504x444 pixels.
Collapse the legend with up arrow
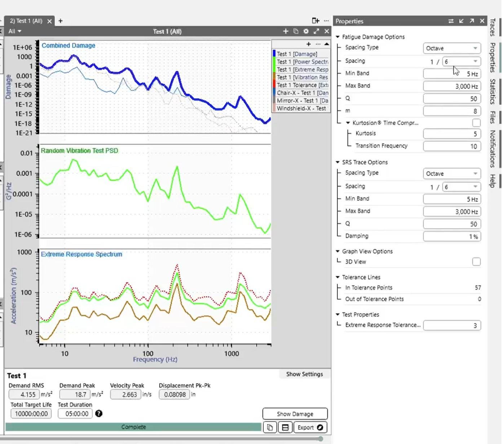click(326, 44)
